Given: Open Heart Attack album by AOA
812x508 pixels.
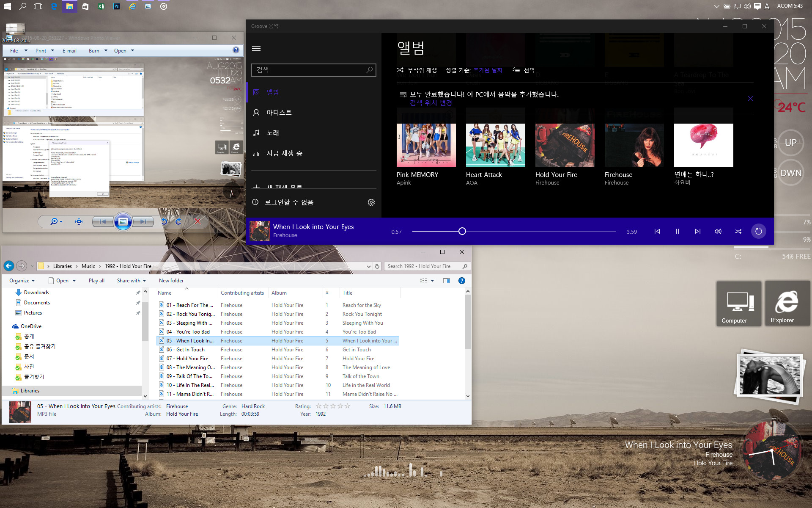Looking at the screenshot, I should point(496,145).
